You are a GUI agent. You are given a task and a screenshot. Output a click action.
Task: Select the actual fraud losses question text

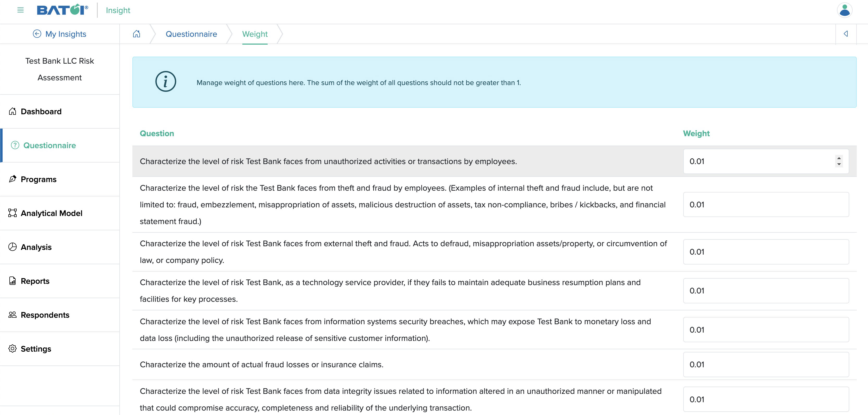pyautogui.click(x=261, y=364)
